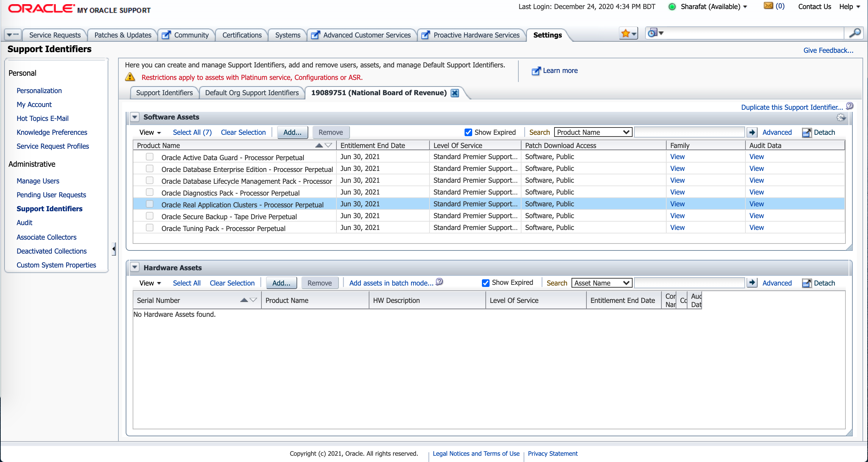Open the favorites star menu
The image size is (868, 462).
click(x=628, y=34)
